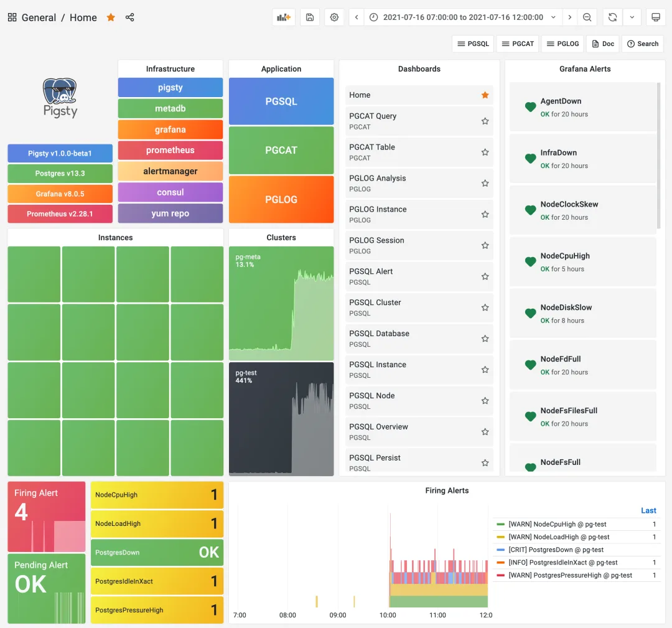Open the PGSQL dashboards menu
This screenshot has height=628, width=672.
coord(473,44)
